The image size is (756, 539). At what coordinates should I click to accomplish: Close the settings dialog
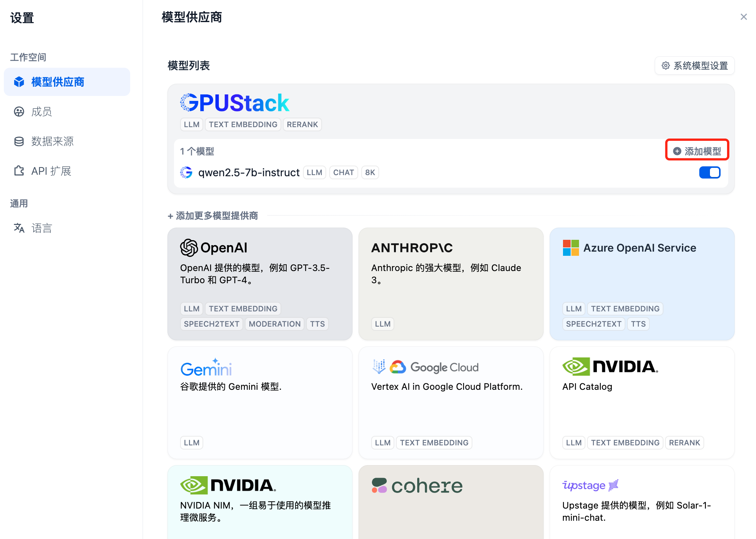743,17
